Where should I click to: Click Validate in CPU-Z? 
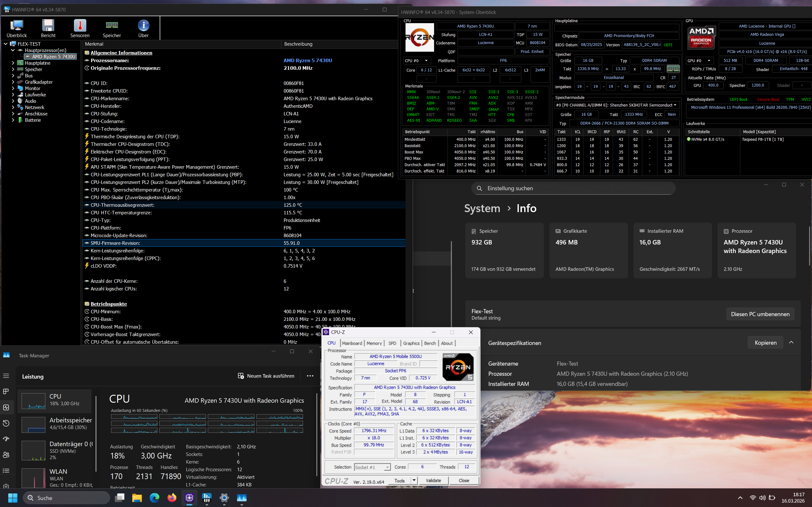tap(433, 480)
